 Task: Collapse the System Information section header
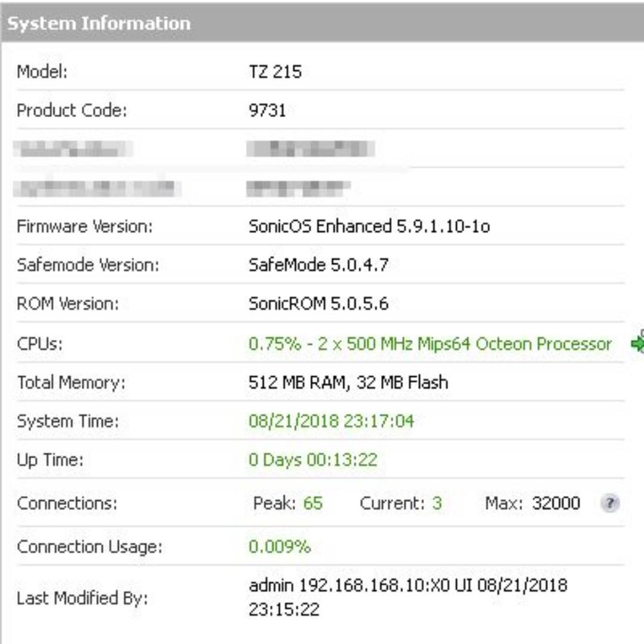click(95, 22)
